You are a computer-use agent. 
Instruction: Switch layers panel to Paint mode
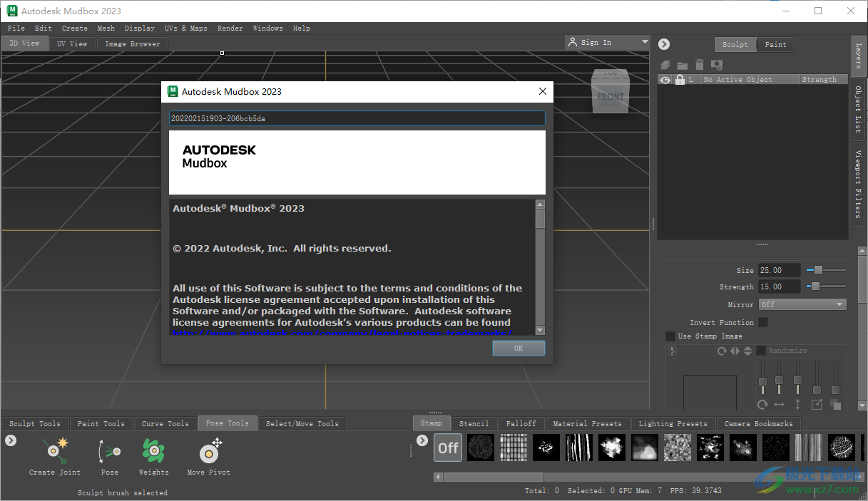click(775, 44)
